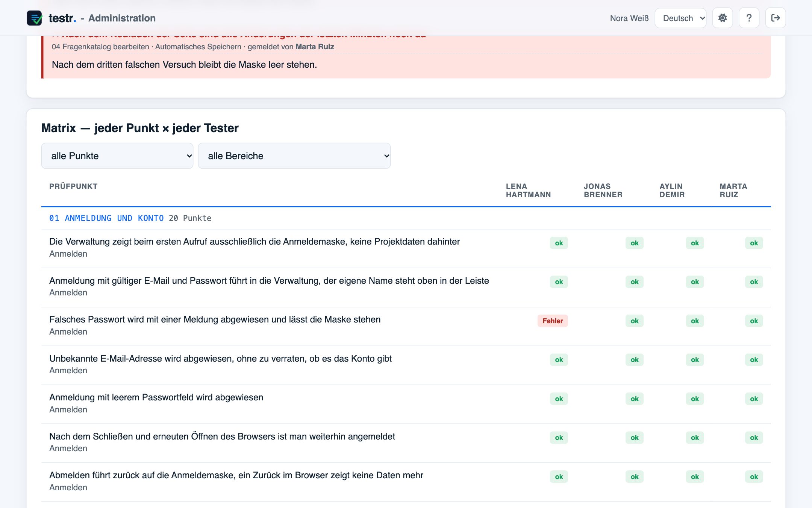Click the 'Prüfpunkt' column header
The height and width of the screenshot is (508, 812).
point(73,186)
